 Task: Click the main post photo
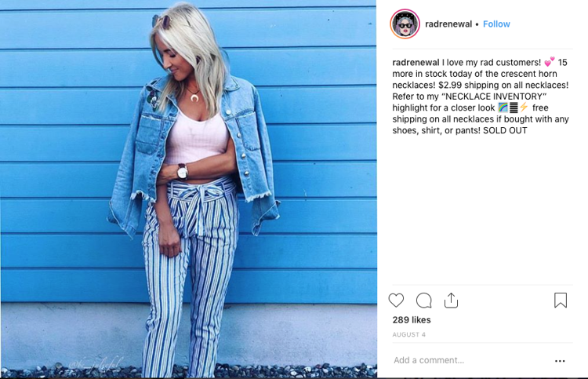188,189
